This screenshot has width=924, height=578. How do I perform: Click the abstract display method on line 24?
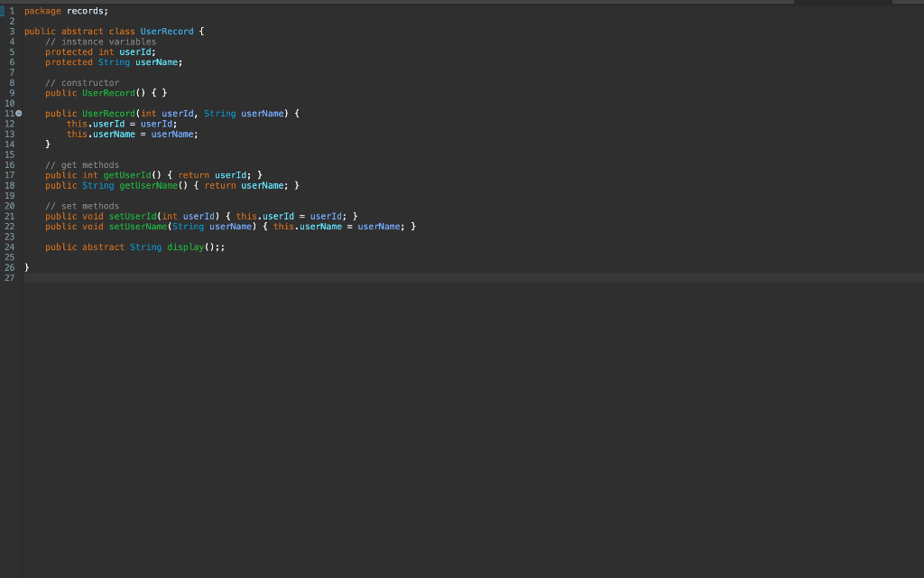[185, 247]
